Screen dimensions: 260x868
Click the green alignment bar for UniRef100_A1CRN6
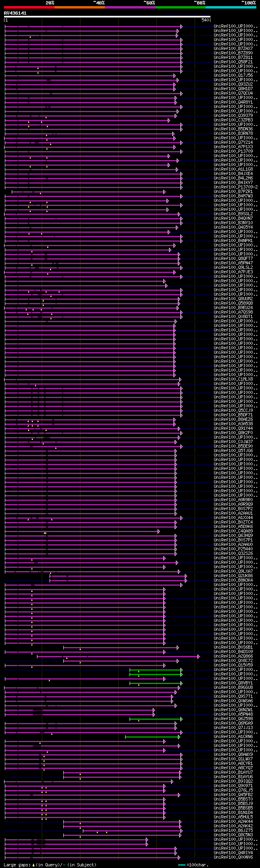tap(153, 737)
